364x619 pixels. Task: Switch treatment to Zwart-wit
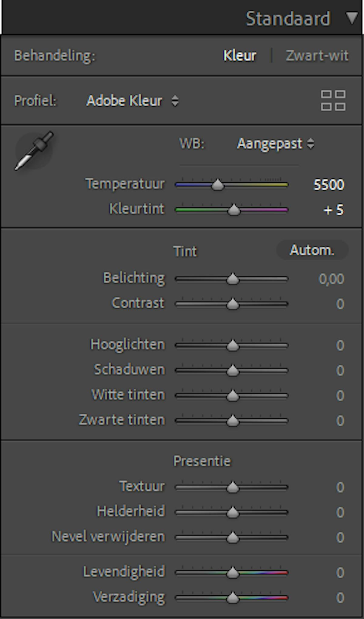tap(317, 56)
